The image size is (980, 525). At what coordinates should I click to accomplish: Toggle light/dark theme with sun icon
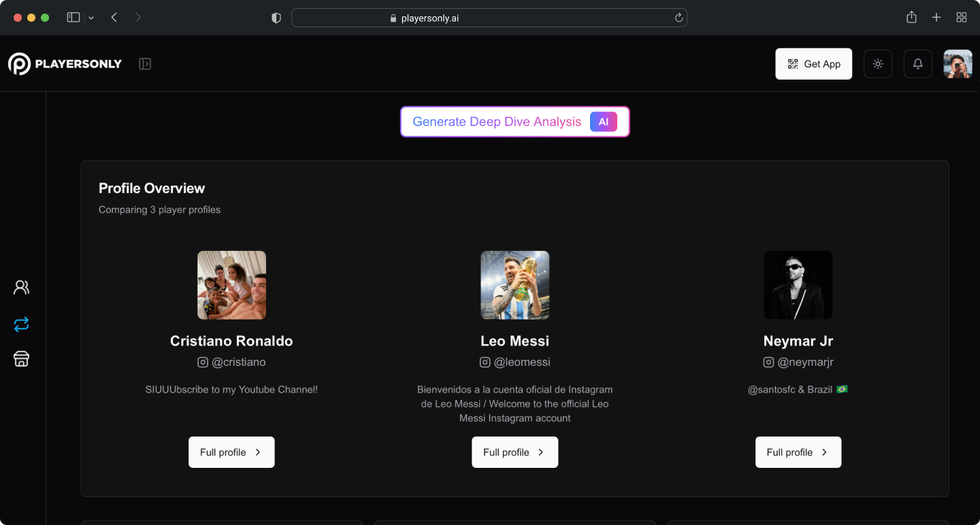coord(878,64)
